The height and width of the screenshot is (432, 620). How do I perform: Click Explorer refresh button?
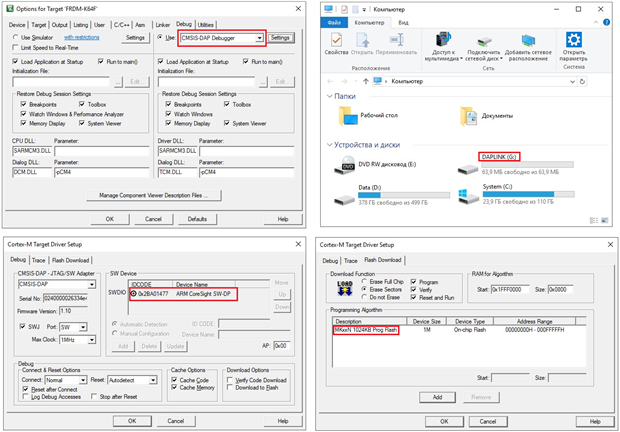click(582, 81)
